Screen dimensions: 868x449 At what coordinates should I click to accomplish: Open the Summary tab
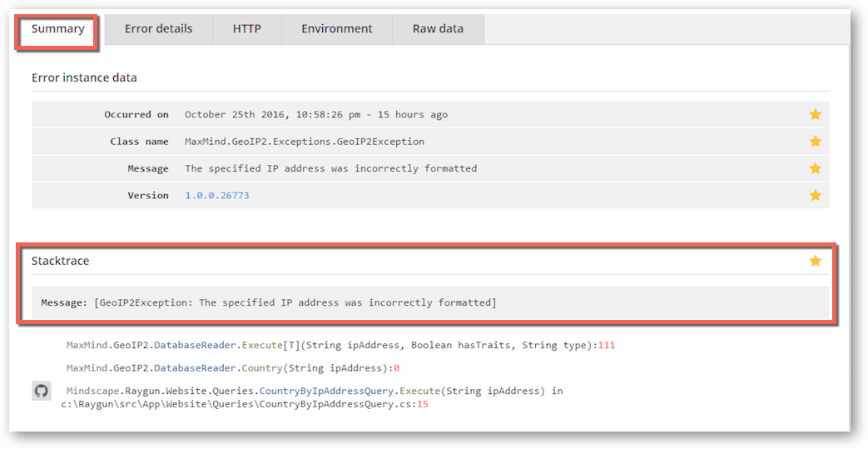pos(57,29)
